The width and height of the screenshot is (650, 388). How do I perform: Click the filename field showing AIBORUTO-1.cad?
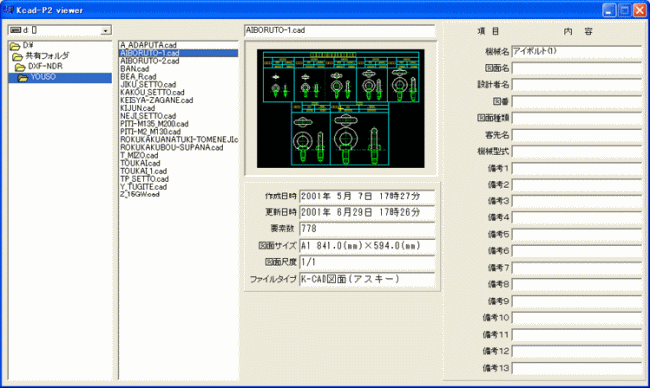pos(340,31)
